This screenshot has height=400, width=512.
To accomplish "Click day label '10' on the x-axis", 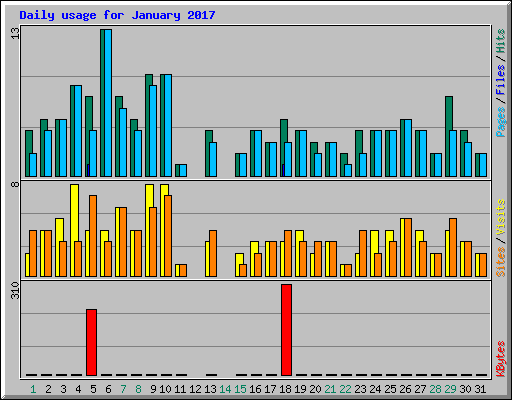I will 165,389.
